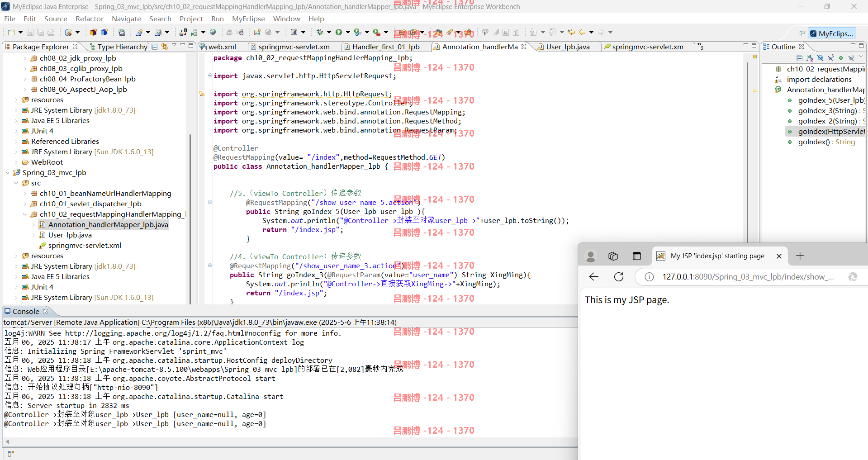Click the External Tools run icon
Screen dimensions: 868x460
(x=376, y=32)
